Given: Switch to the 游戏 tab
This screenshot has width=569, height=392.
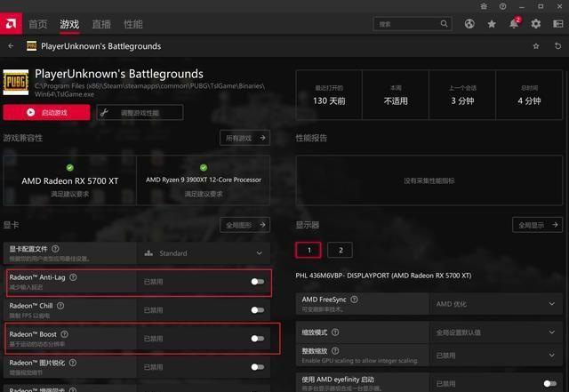Looking at the screenshot, I should tap(69, 24).
